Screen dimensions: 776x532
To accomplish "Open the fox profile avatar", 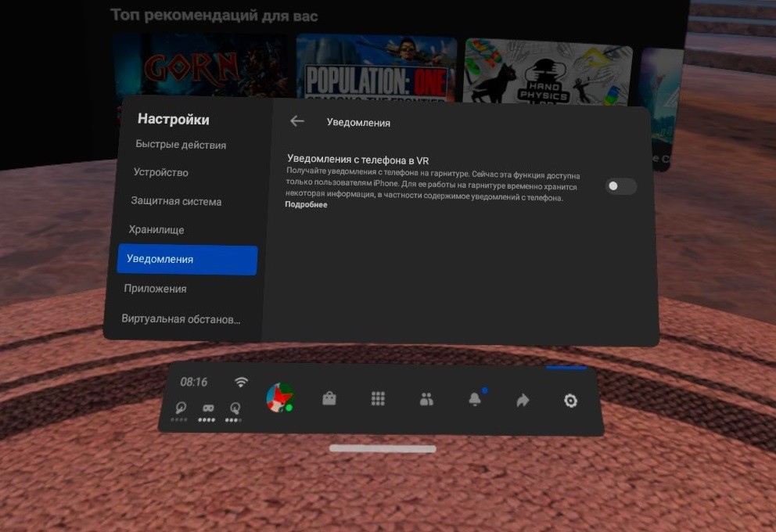I will 279,397.
